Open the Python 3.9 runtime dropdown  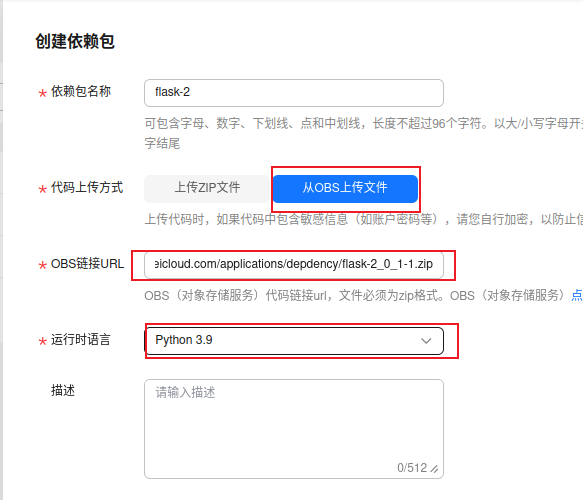(x=294, y=341)
